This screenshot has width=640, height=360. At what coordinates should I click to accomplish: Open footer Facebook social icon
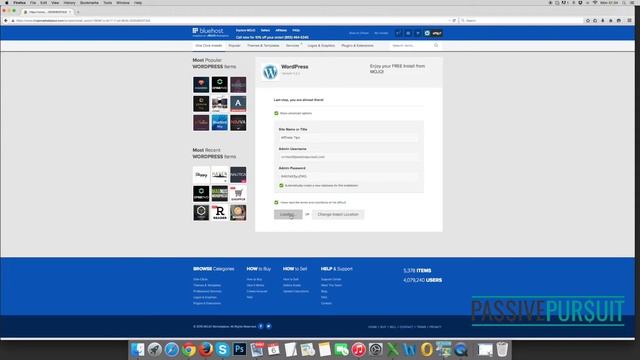(x=261, y=326)
